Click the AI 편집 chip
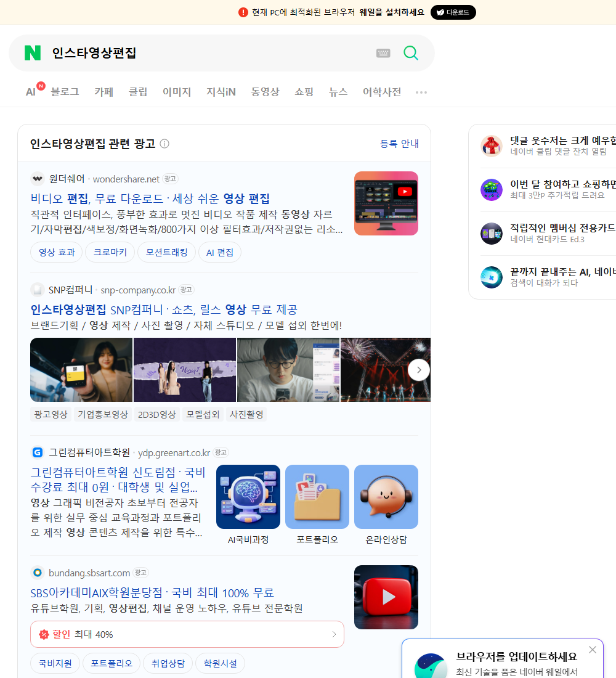616x678 pixels. click(219, 252)
